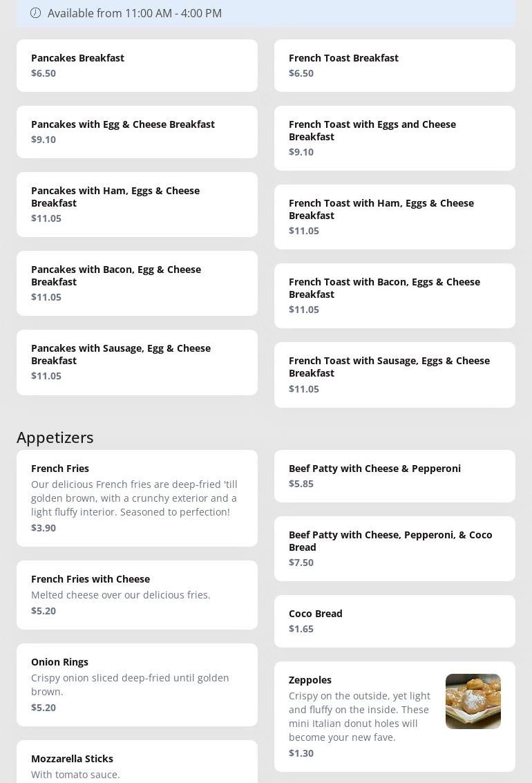Choose the French Toast Breakfast item
Image resolution: width=532 pixels, height=783 pixels.
[x=395, y=66]
